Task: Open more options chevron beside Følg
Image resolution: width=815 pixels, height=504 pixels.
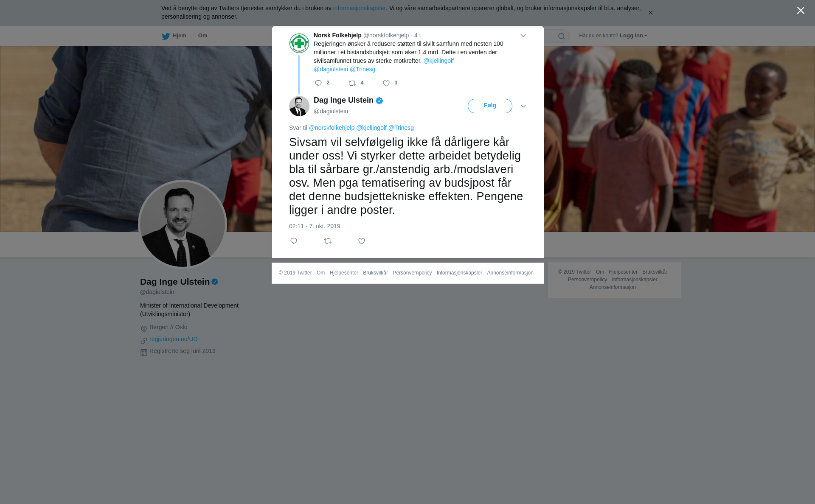Action: click(x=523, y=106)
